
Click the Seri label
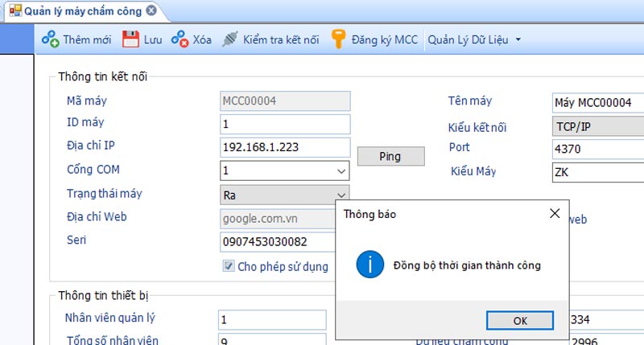pyautogui.click(x=76, y=240)
